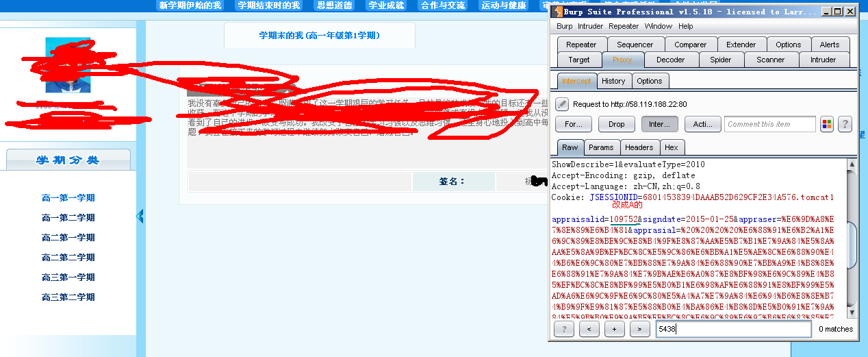Open 学期结束时的我 nav link
This screenshot has width=868, height=357.
(x=268, y=5)
